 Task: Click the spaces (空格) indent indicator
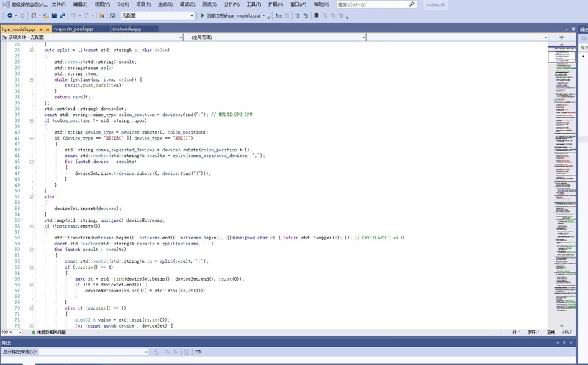[551, 333]
